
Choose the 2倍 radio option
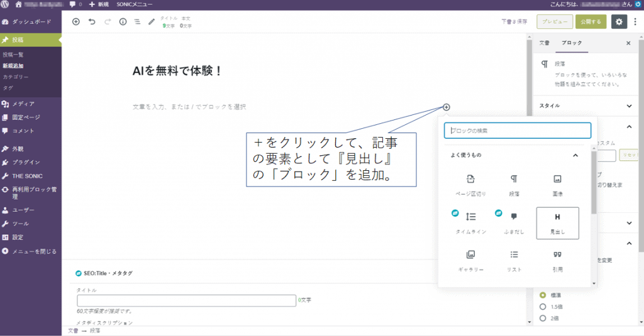pyautogui.click(x=543, y=318)
